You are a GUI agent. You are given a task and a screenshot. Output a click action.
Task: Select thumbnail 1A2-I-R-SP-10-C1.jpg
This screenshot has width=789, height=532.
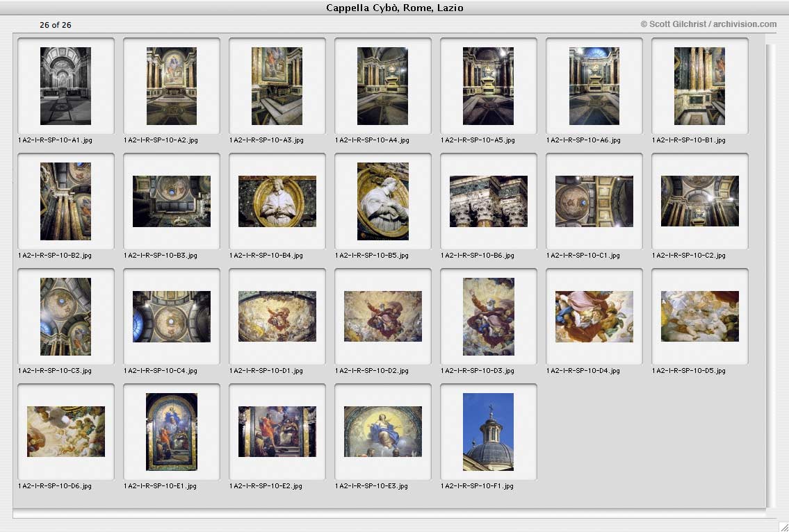(x=594, y=201)
